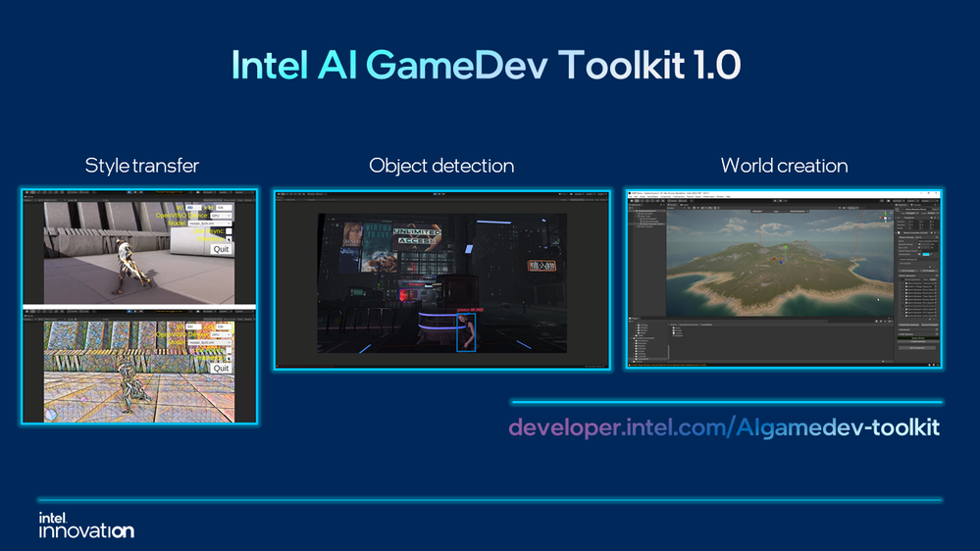The height and width of the screenshot is (551, 980).
Task: Click Quit in the upper style transfer view
Action: pos(221,249)
